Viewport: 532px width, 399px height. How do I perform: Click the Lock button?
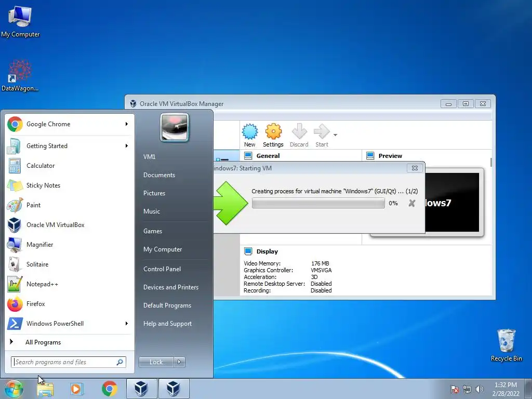tap(156, 362)
